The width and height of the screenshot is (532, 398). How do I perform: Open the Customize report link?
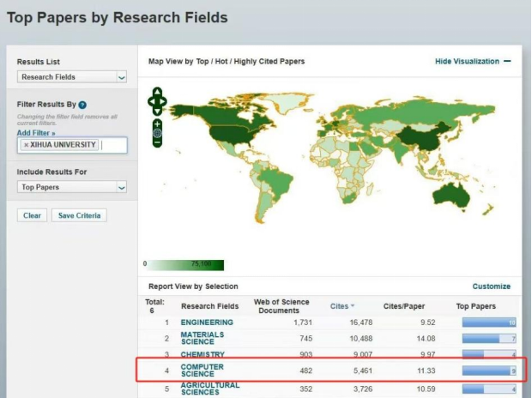click(x=491, y=286)
